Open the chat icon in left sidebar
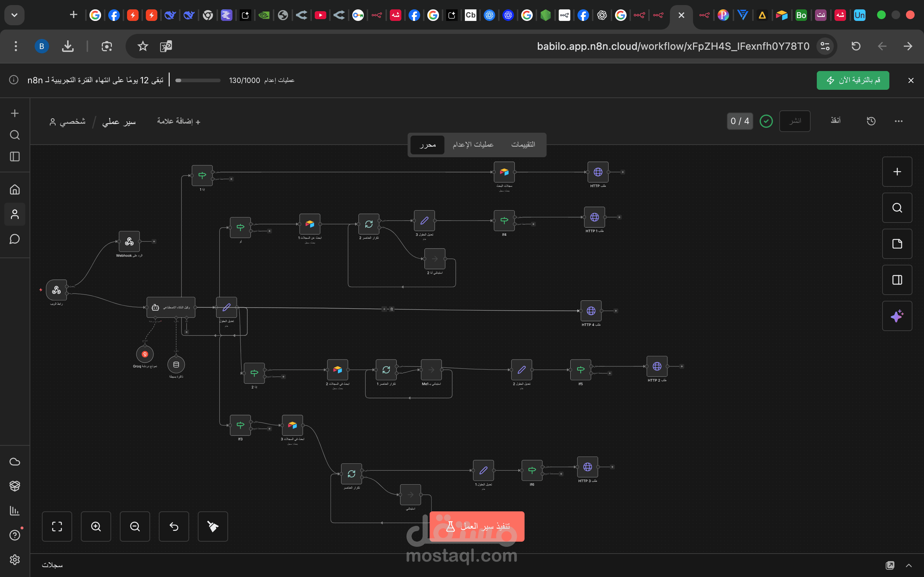Screen dimensions: 924x577 click(x=14, y=239)
